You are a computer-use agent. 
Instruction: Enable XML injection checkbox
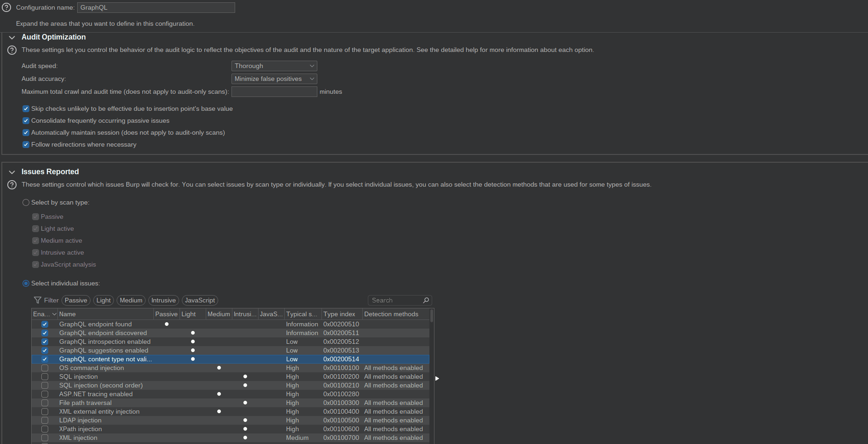click(45, 438)
